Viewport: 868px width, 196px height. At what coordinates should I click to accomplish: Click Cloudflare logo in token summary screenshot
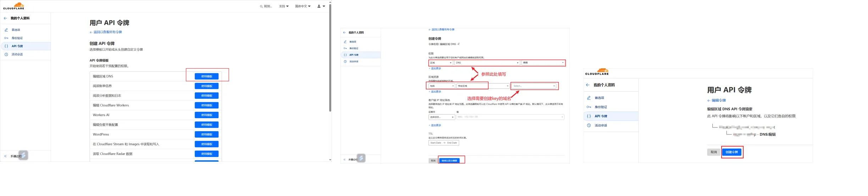point(597,72)
